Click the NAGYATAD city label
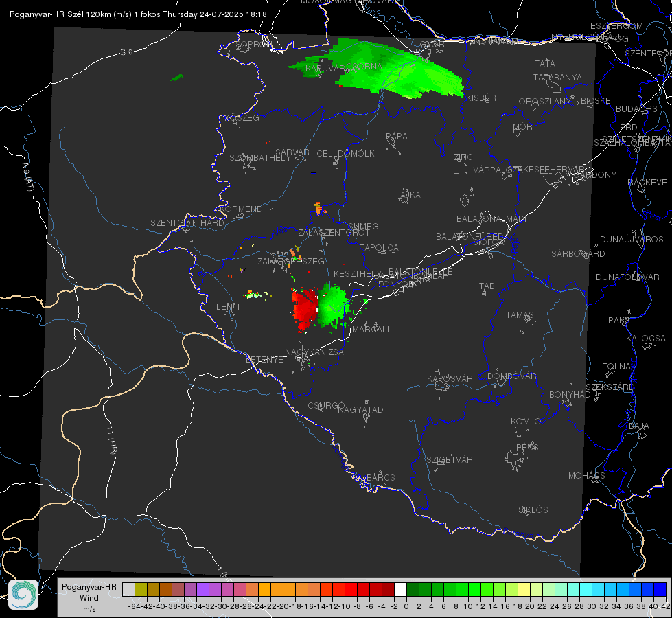This screenshot has height=618, width=672. [360, 409]
